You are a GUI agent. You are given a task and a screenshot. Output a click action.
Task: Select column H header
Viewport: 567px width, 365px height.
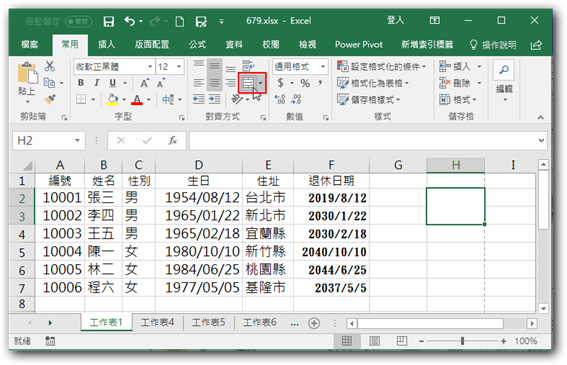[x=456, y=165]
